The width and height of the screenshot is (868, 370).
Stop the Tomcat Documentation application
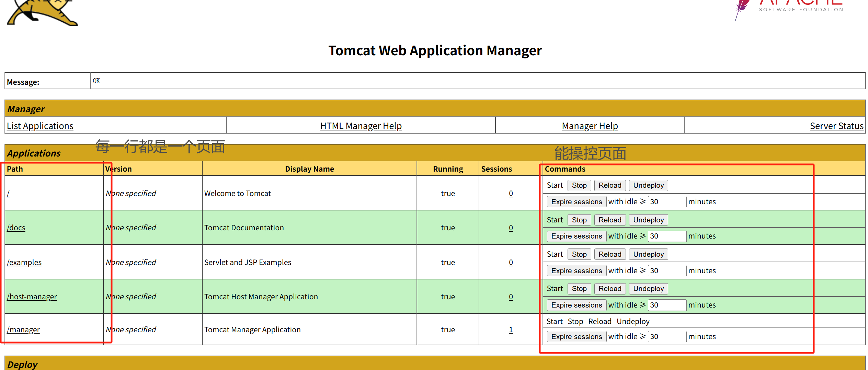tap(579, 220)
